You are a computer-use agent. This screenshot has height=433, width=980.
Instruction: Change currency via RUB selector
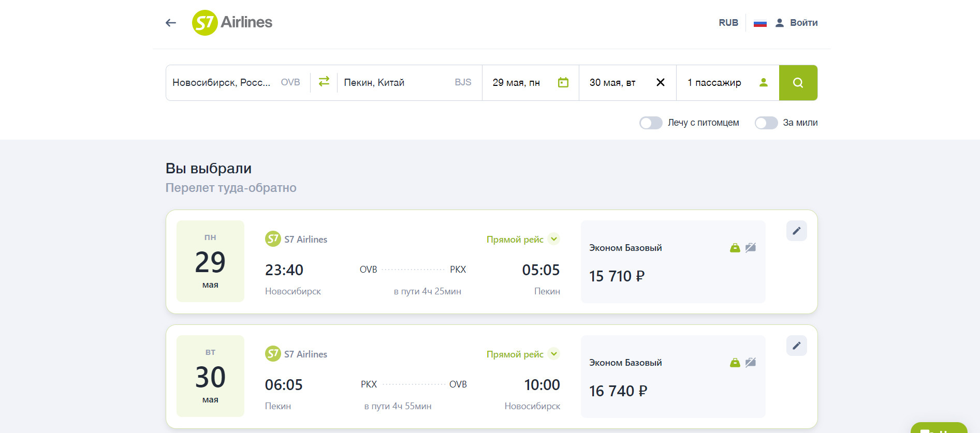(728, 23)
